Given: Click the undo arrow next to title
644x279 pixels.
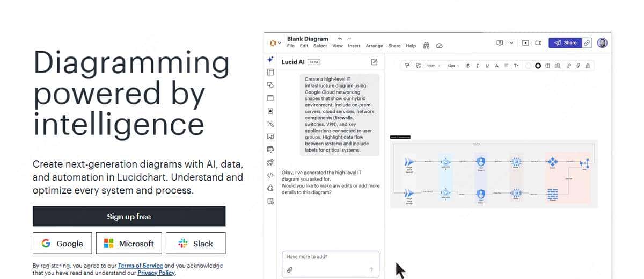Looking at the screenshot, I should click(x=340, y=39).
